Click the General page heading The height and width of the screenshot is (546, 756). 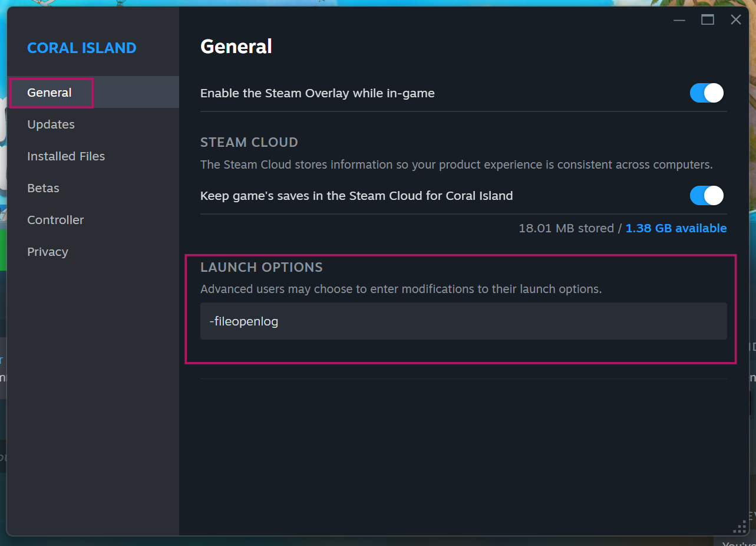coord(236,46)
